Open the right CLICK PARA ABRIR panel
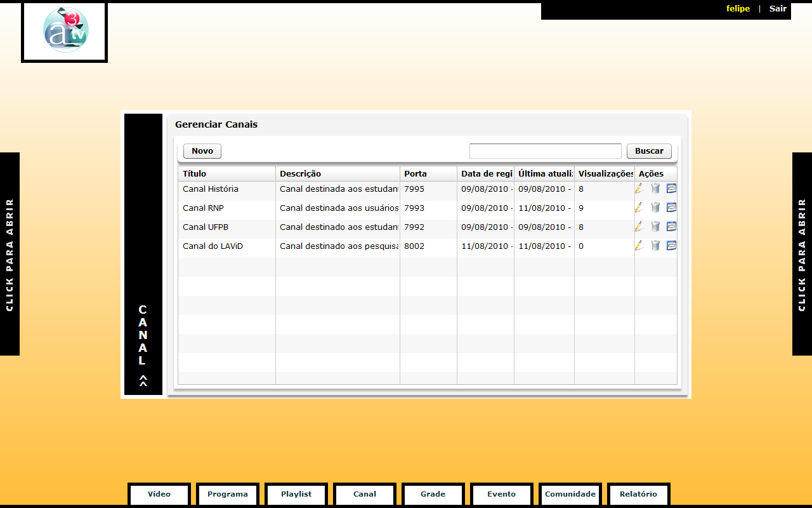This screenshot has height=508, width=812. 802,254
